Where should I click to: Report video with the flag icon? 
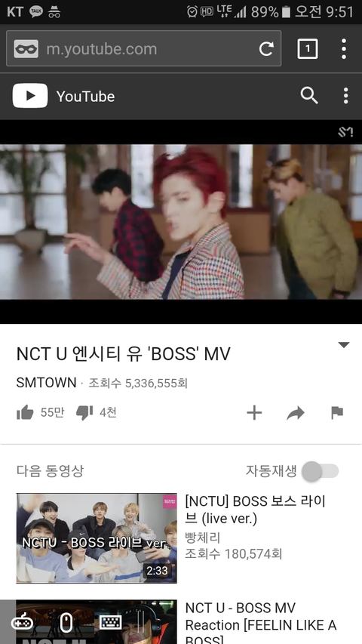337,412
